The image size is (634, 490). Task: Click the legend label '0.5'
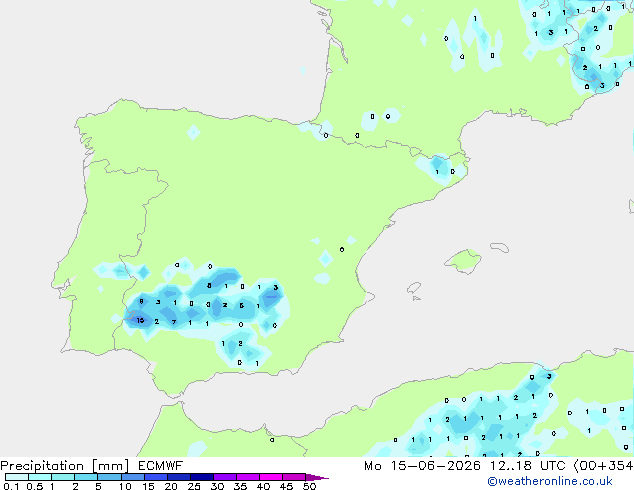tap(34, 486)
